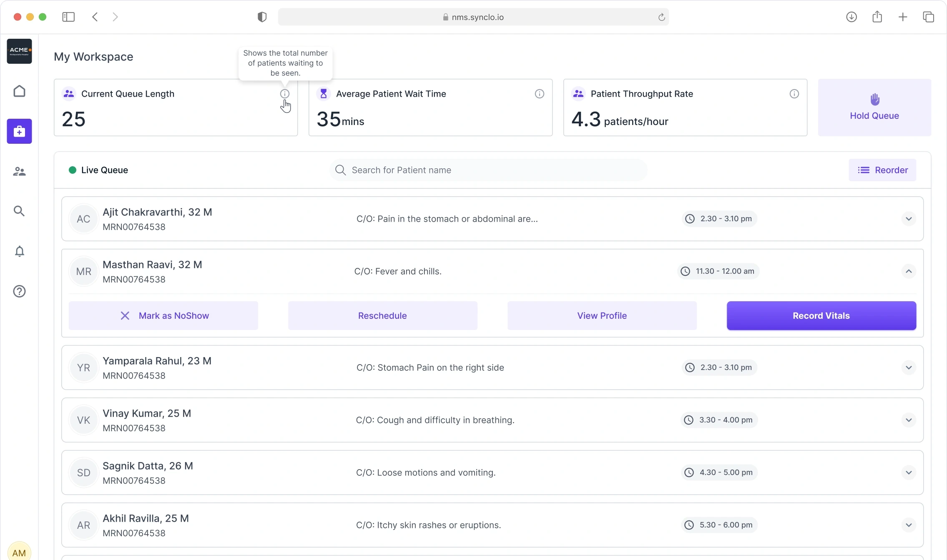947x560 pixels.
Task: Click Yamparala Rahul's stomach pain complaint text
Action: click(x=430, y=367)
